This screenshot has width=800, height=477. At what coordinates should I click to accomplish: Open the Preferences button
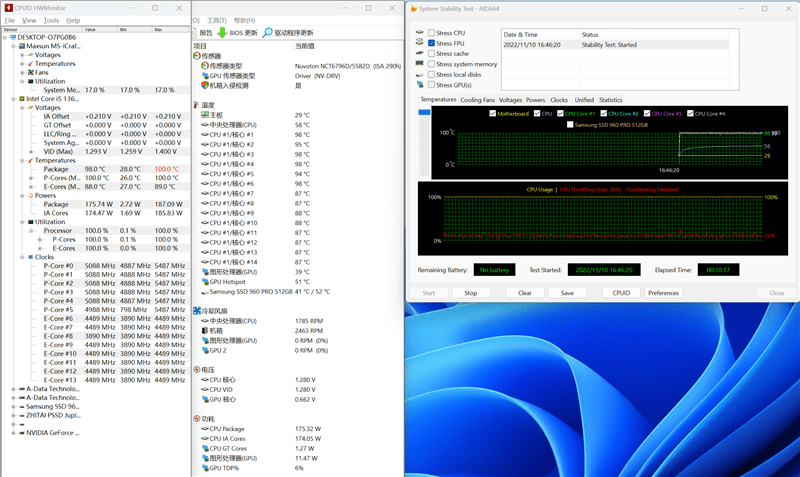pos(663,293)
